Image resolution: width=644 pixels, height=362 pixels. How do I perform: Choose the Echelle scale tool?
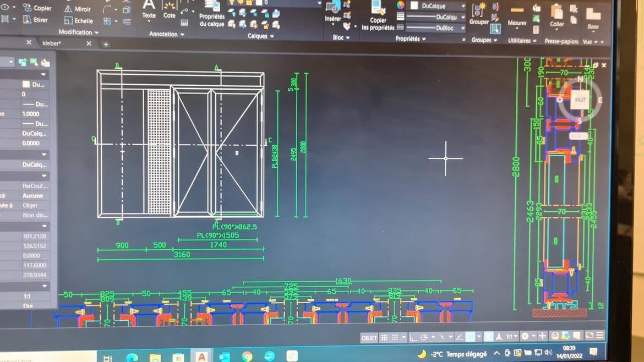[x=79, y=20]
